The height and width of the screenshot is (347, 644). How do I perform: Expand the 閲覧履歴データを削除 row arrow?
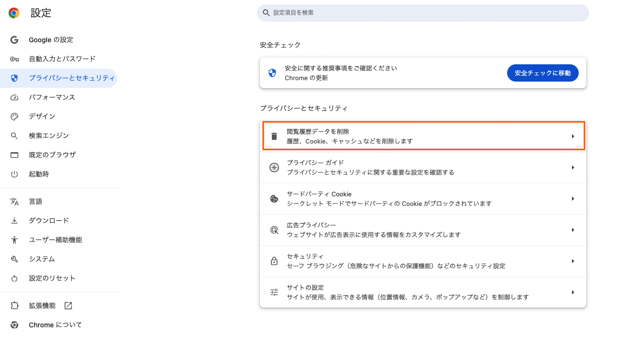click(x=572, y=136)
